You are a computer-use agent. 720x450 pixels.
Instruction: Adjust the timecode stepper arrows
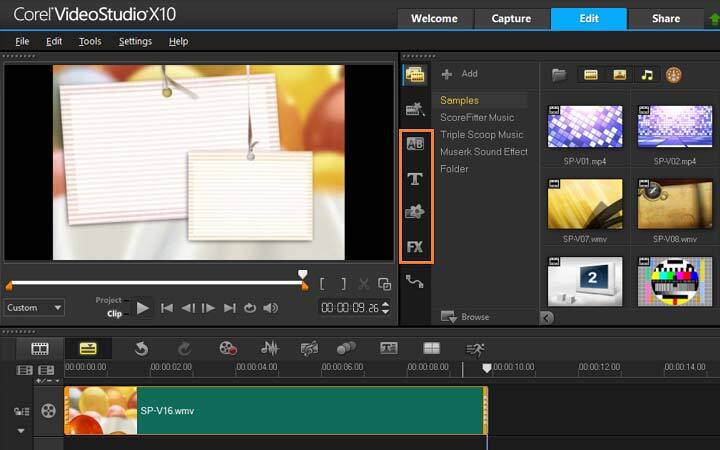pos(385,308)
